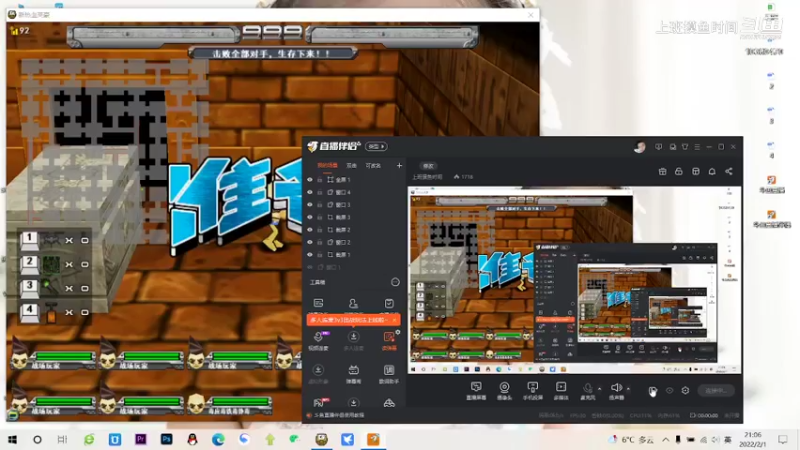This screenshot has width=800, height=450.
Task: Lock the 全屏 1 source
Action: pos(320,180)
